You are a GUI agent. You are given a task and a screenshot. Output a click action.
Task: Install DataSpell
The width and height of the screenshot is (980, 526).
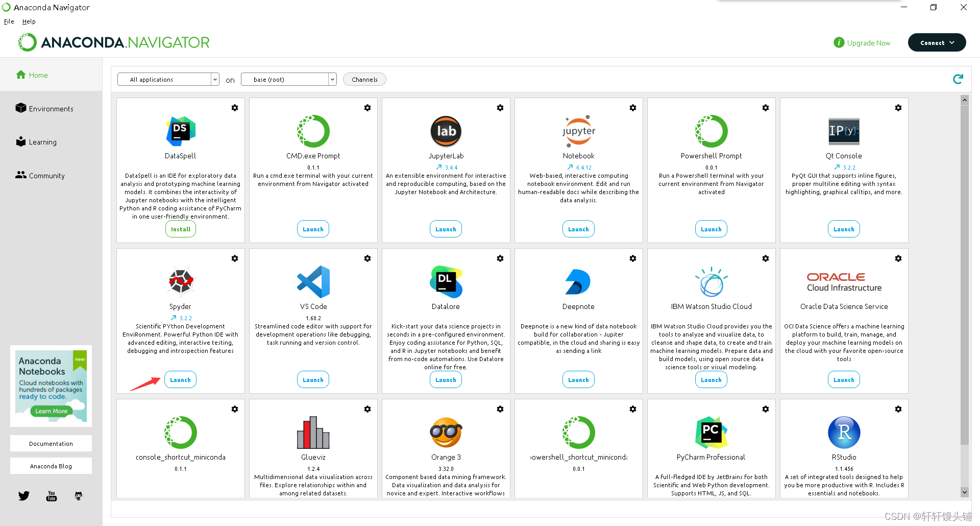[181, 229]
